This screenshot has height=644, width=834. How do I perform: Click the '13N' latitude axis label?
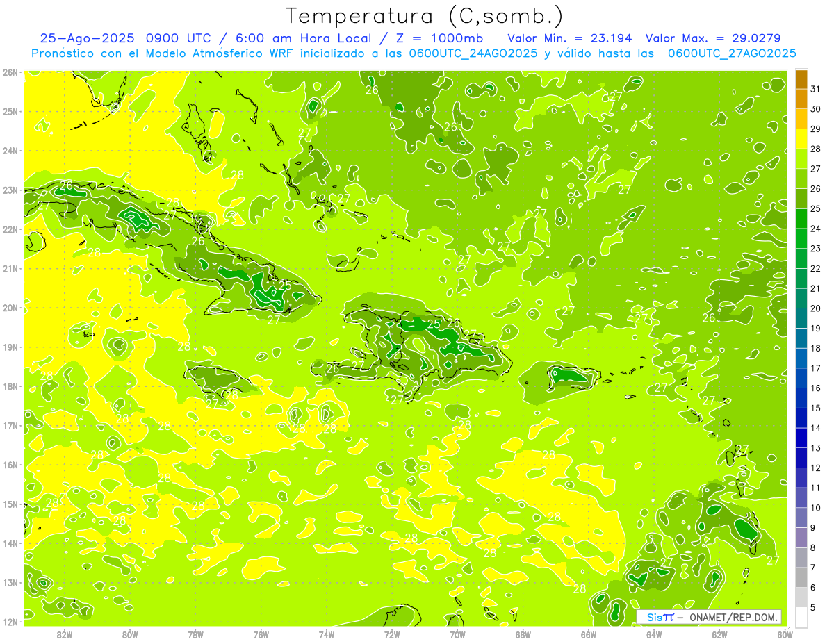[x=10, y=583]
